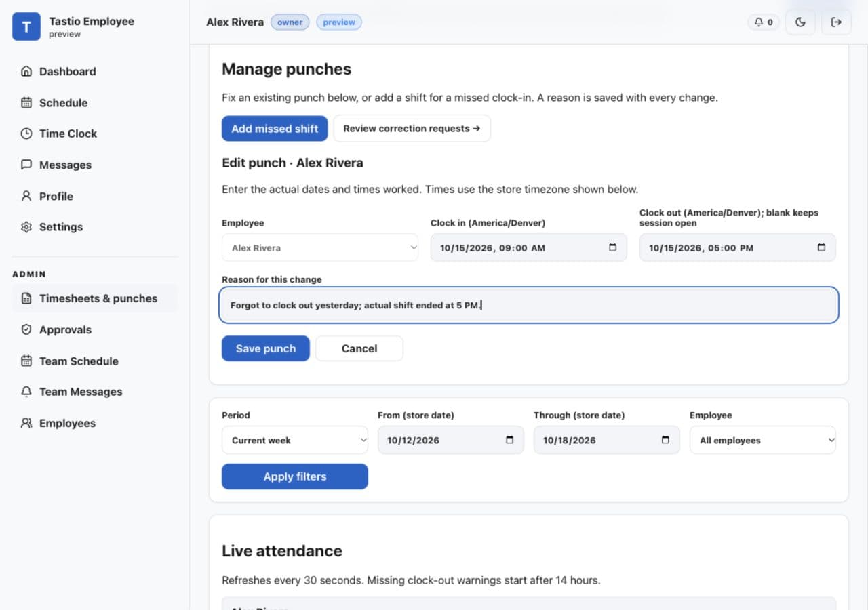
Task: Click the Tastio Employee "T" logo
Action: click(26, 26)
